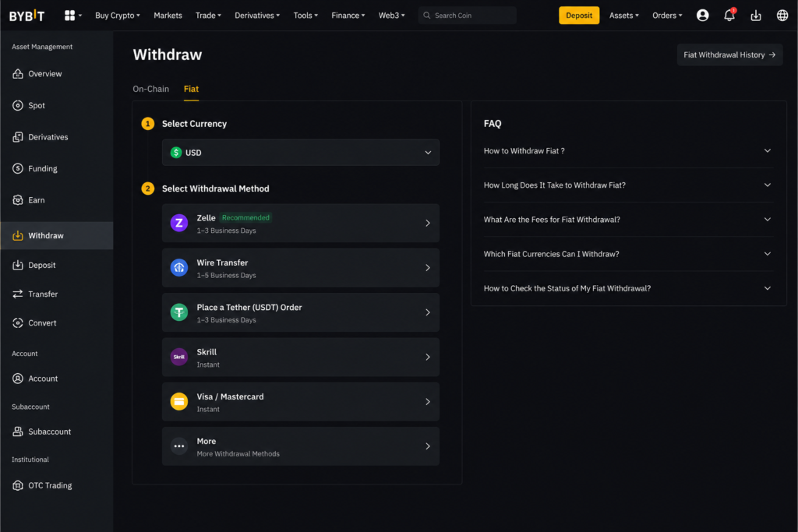Open Tether (USDT) Order arrow chevron
798x532 pixels.
pyautogui.click(x=428, y=312)
